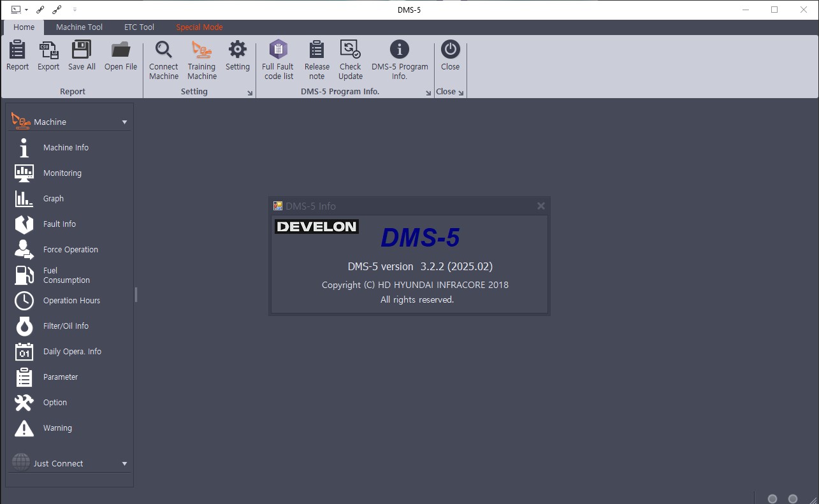The image size is (819, 504).
Task: Click the sidebar splitter handle
Action: [x=136, y=294]
